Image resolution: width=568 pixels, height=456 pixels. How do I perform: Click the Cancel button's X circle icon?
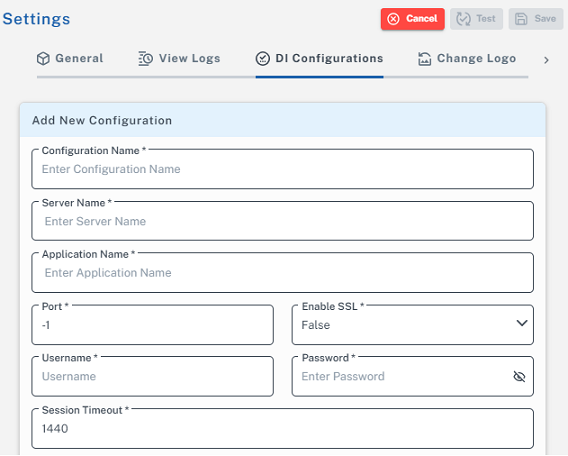[393, 19]
